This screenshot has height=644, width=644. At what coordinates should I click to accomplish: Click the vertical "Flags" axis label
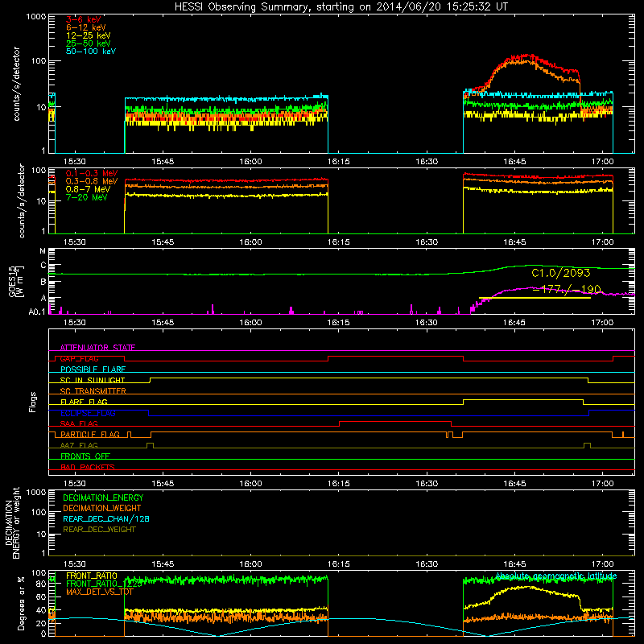33,402
